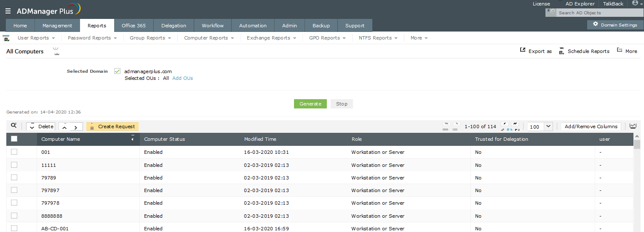Click the Role column header
Image resolution: width=644 pixels, height=232 pixels.
(x=356, y=139)
